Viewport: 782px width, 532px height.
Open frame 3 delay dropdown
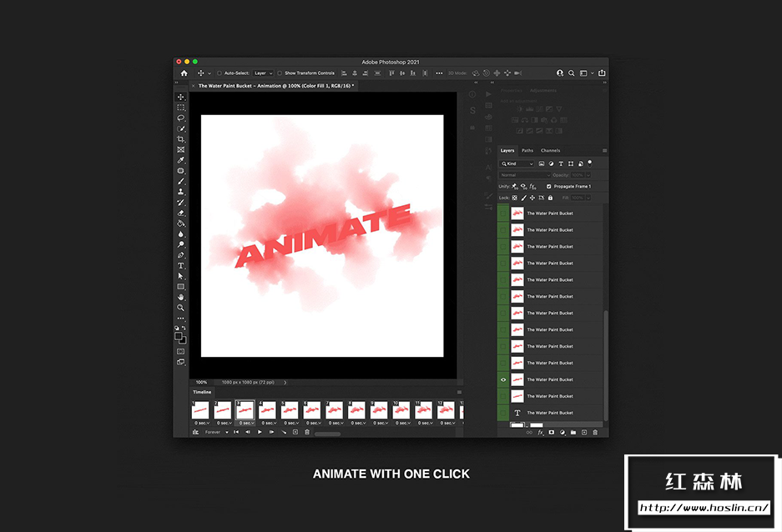point(246,423)
